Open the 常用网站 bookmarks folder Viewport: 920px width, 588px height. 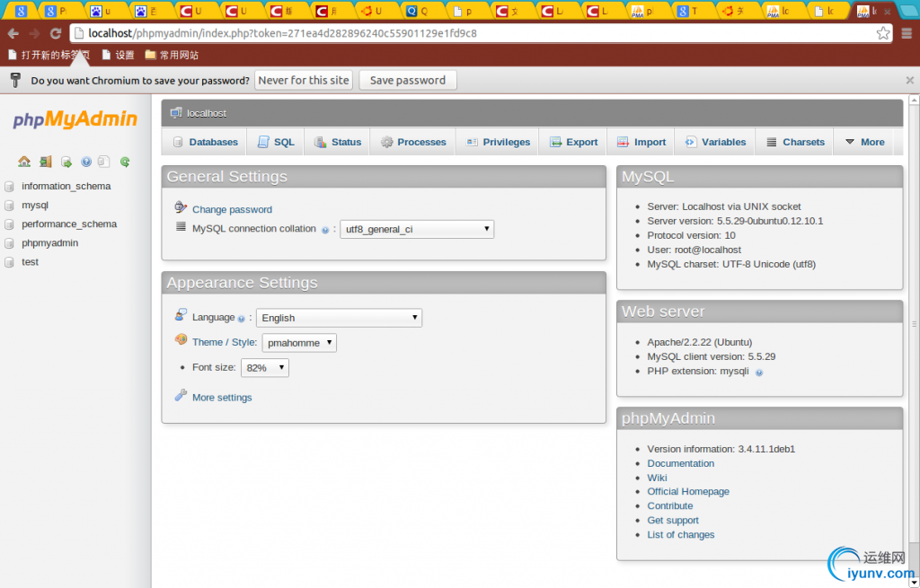[172, 55]
